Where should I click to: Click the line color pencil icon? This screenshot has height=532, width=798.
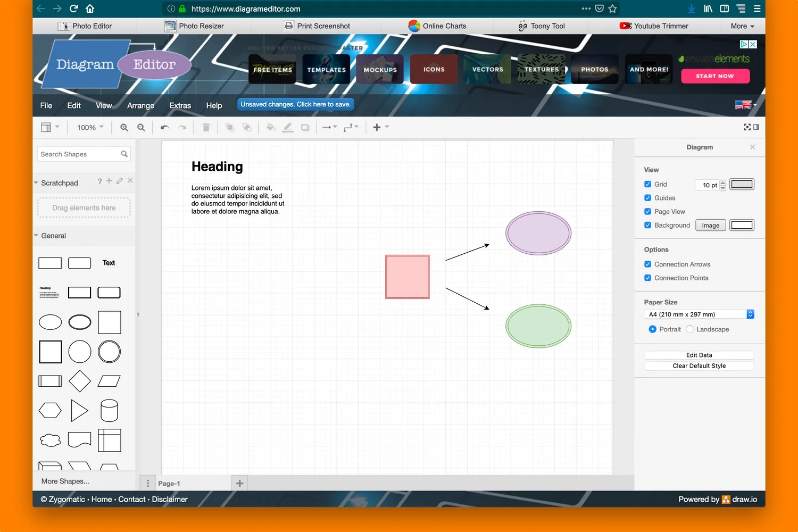[288, 128]
